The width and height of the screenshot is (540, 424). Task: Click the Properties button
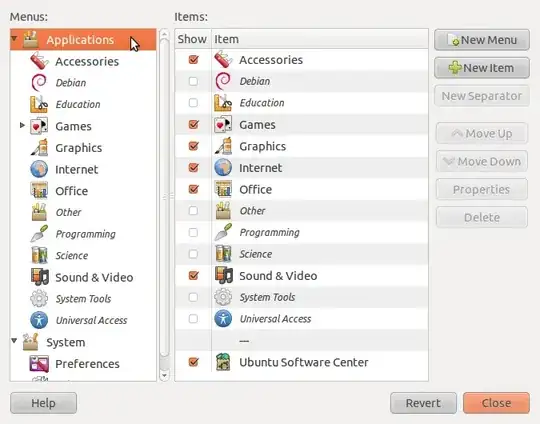[x=482, y=189]
